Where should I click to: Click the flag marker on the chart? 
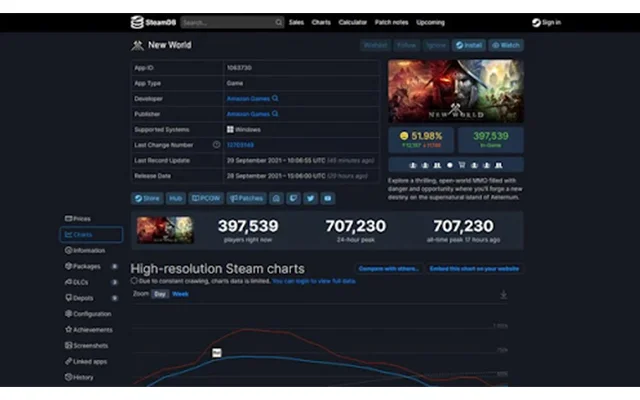tap(217, 353)
